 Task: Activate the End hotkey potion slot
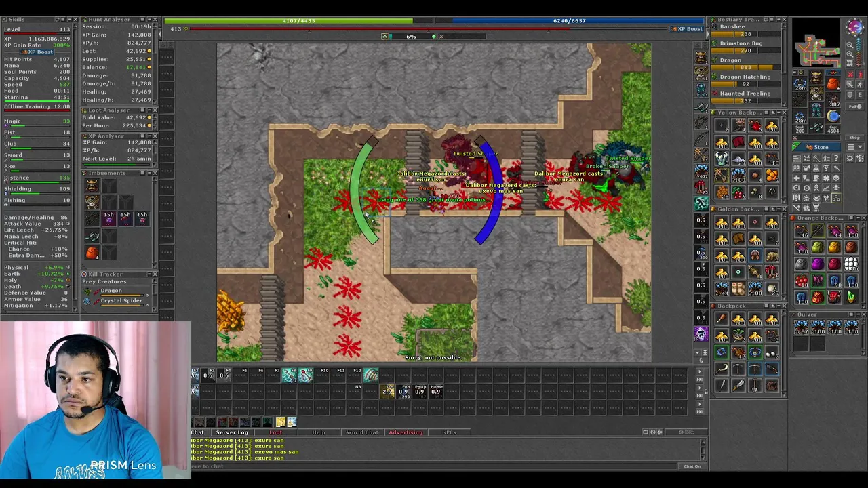[x=403, y=392]
